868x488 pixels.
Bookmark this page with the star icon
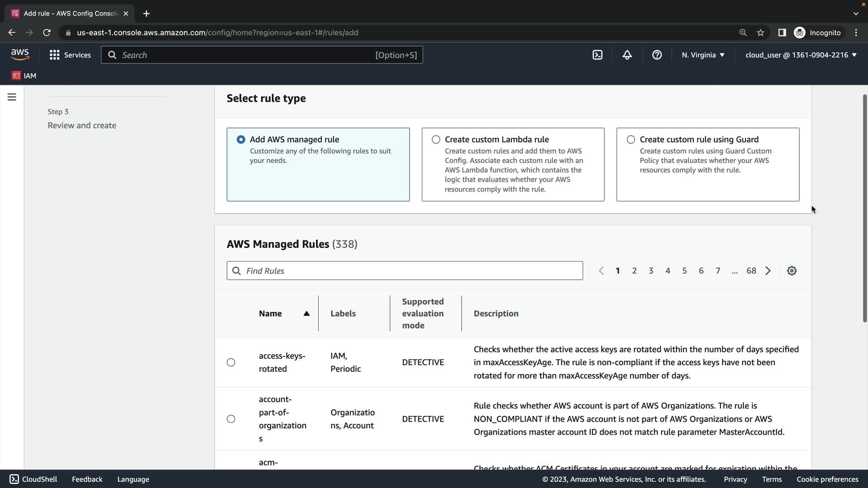pos(760,33)
